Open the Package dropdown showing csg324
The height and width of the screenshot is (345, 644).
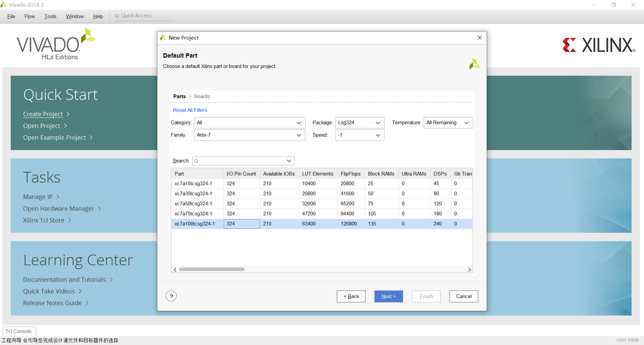click(x=360, y=123)
